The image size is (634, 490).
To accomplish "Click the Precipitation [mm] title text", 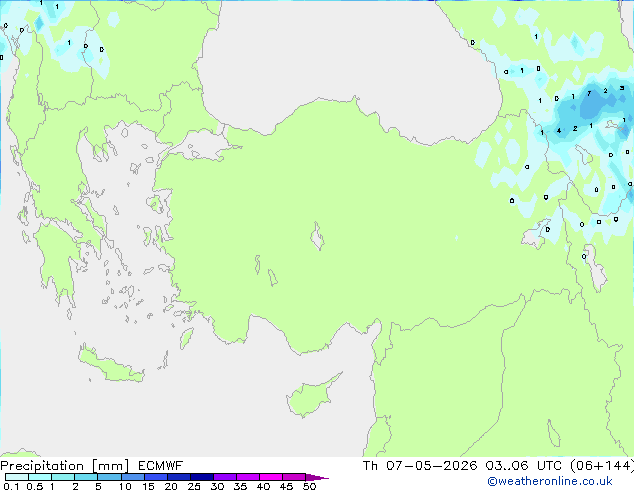I will [x=65, y=466].
